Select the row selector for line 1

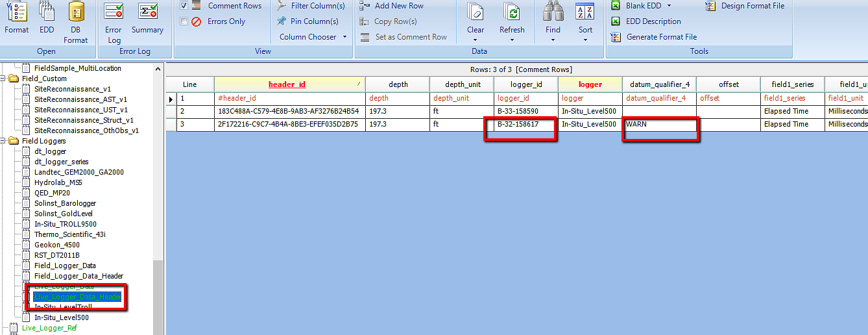(x=171, y=99)
